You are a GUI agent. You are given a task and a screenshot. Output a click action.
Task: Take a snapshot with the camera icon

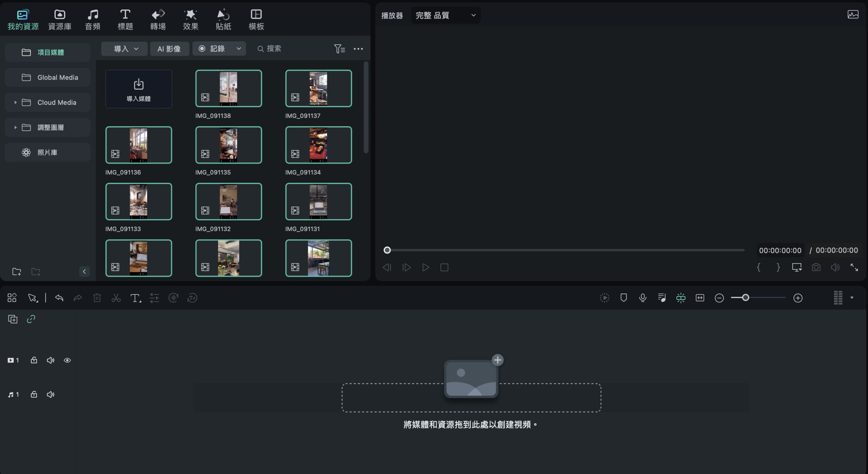(x=816, y=267)
